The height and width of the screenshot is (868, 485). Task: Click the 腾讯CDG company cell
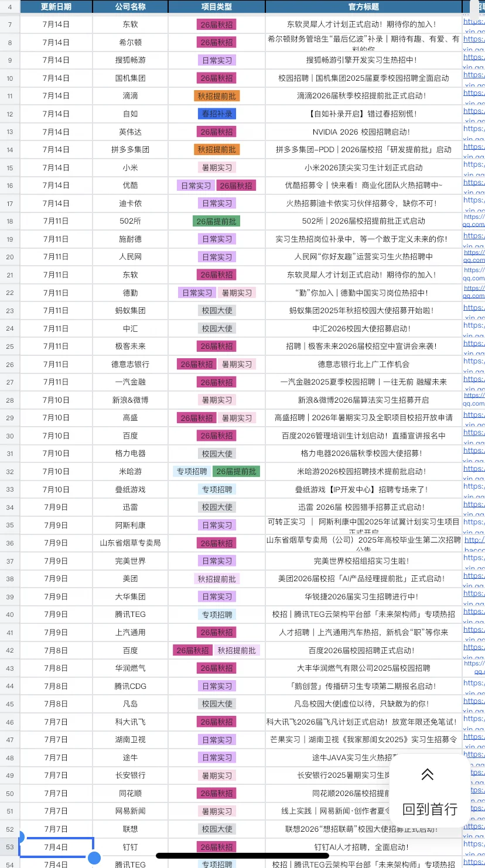tap(131, 686)
